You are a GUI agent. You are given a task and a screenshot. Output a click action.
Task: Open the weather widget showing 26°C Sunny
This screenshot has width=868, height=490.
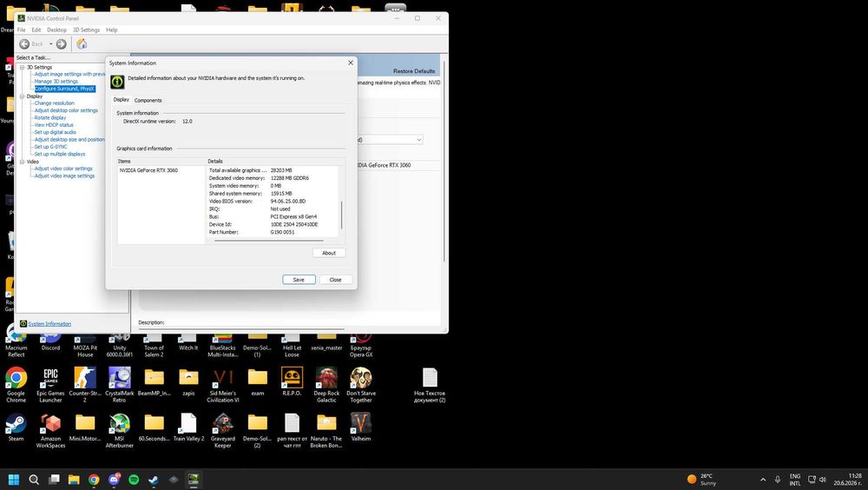(702, 480)
